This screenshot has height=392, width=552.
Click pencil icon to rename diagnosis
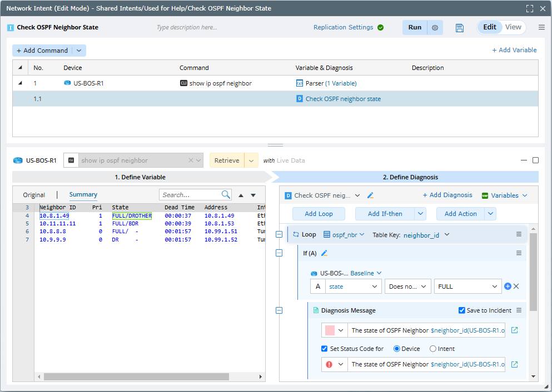tap(371, 195)
